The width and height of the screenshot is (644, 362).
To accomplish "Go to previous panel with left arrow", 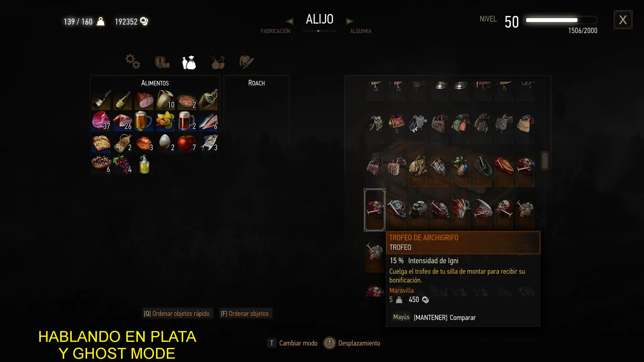I will 289,21.
